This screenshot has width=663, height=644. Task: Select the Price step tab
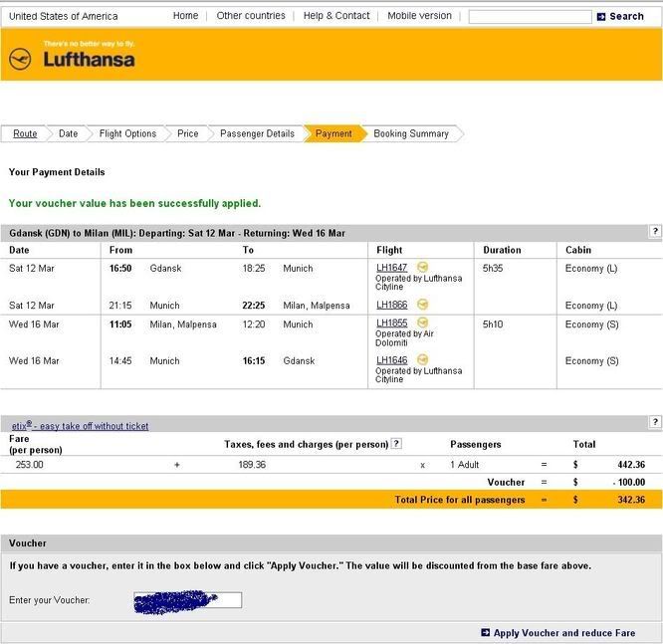188,133
